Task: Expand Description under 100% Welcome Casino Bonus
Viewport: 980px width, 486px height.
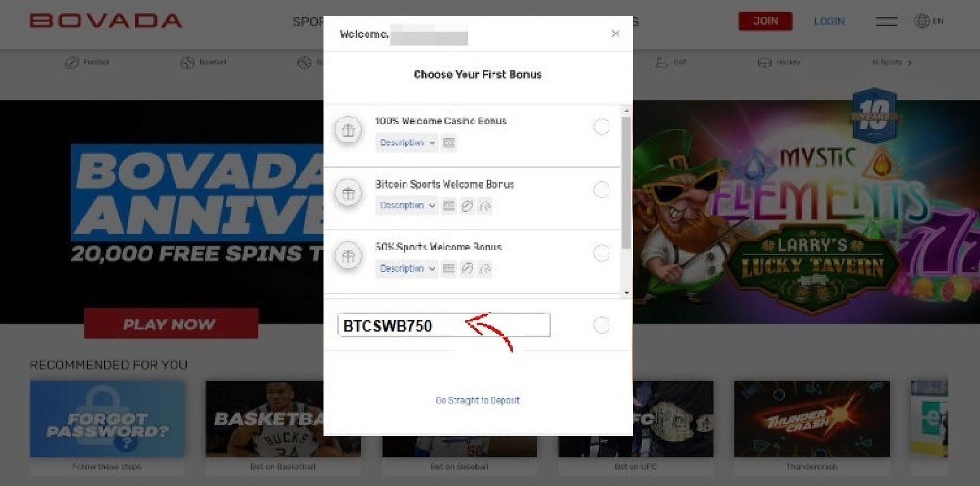Action: click(x=407, y=143)
